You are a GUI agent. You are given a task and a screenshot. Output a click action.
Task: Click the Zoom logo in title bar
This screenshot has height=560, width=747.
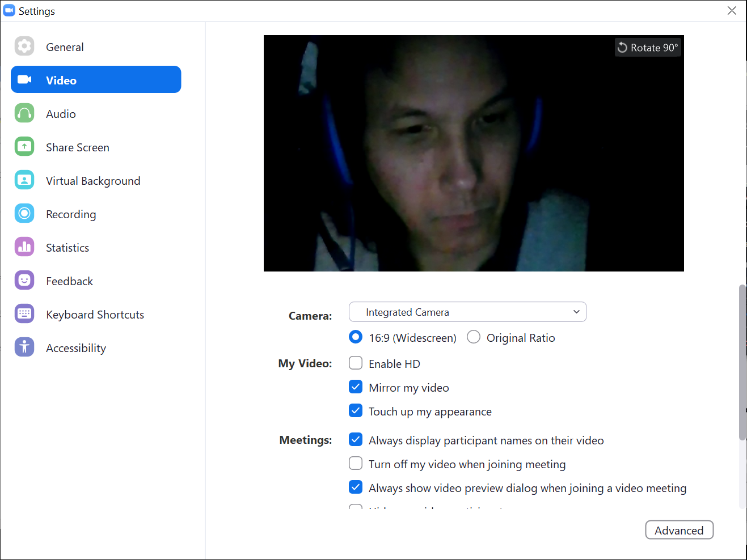click(x=9, y=11)
